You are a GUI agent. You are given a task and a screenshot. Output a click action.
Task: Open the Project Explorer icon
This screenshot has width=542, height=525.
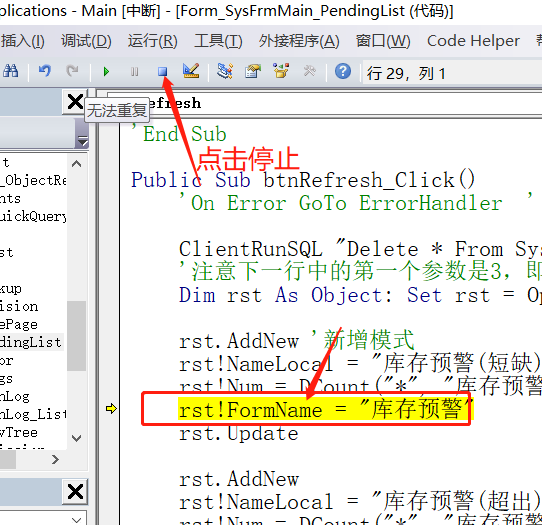(225, 71)
